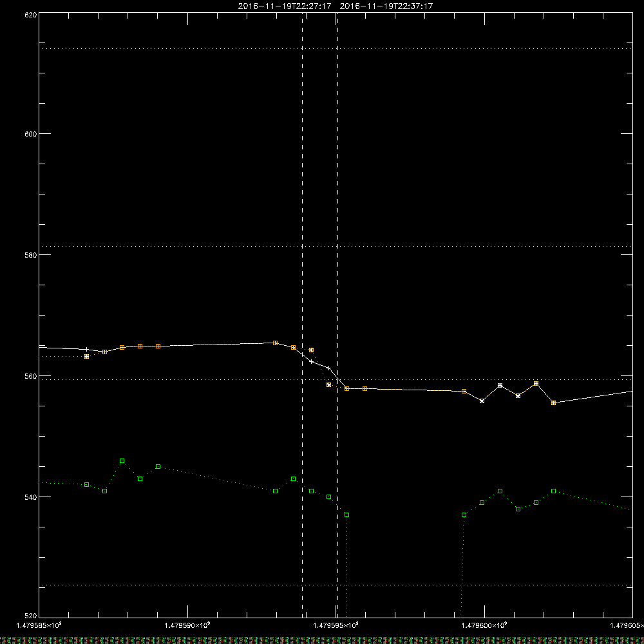Click the y-axis label 620

pyautogui.click(x=31, y=15)
